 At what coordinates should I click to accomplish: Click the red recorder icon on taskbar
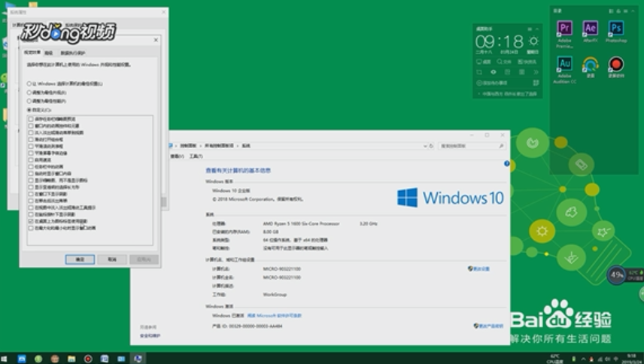pos(88,359)
